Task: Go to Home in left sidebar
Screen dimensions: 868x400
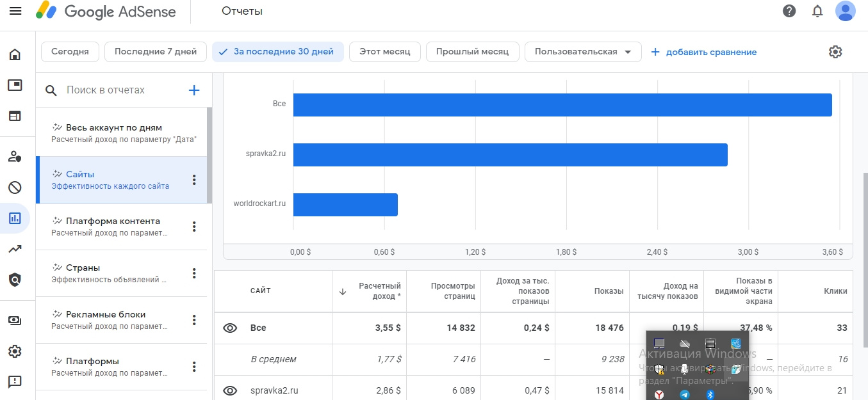Action: [x=15, y=54]
